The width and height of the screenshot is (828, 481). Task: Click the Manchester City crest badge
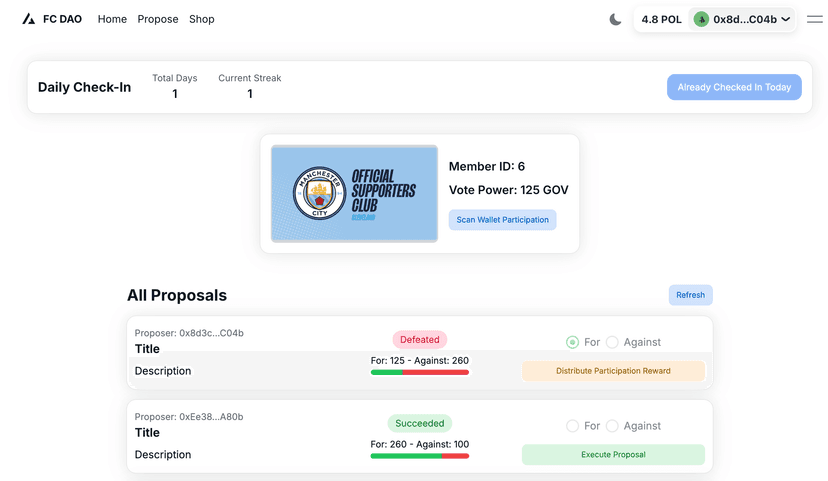pyautogui.click(x=319, y=194)
